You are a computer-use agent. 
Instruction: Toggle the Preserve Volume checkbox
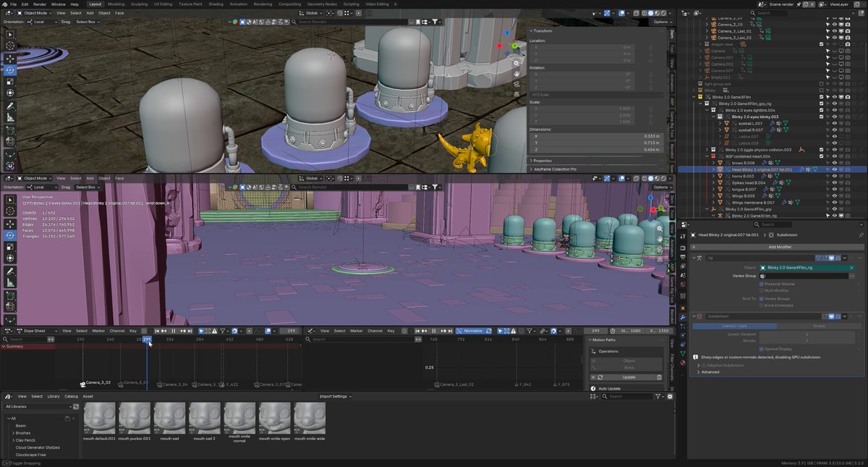761,283
